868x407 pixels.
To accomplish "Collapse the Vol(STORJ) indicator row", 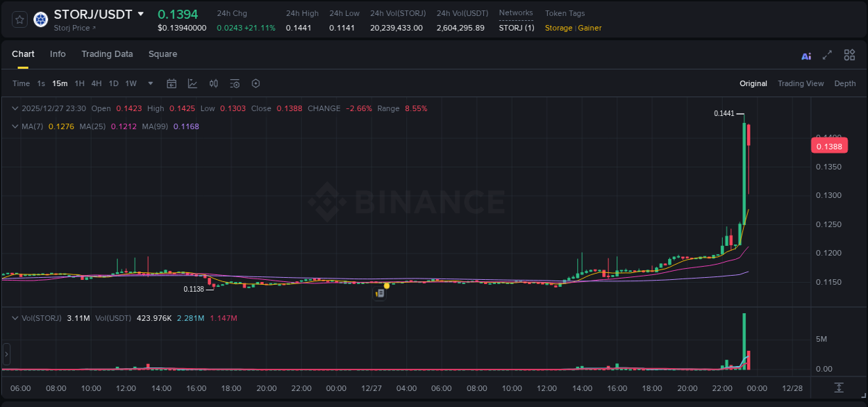I will [x=15, y=317].
